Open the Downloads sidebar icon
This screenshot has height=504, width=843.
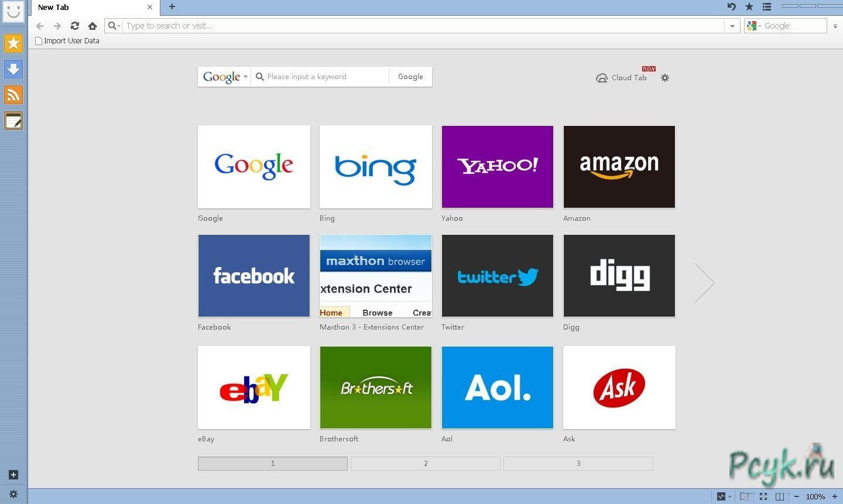(13, 69)
